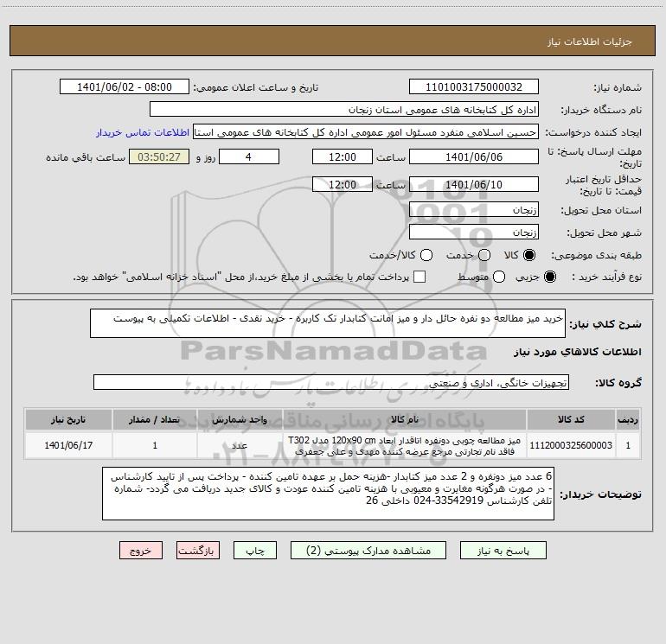
Task: Click جزئیات اطلاعات نیاز page title
Action: 590,41
